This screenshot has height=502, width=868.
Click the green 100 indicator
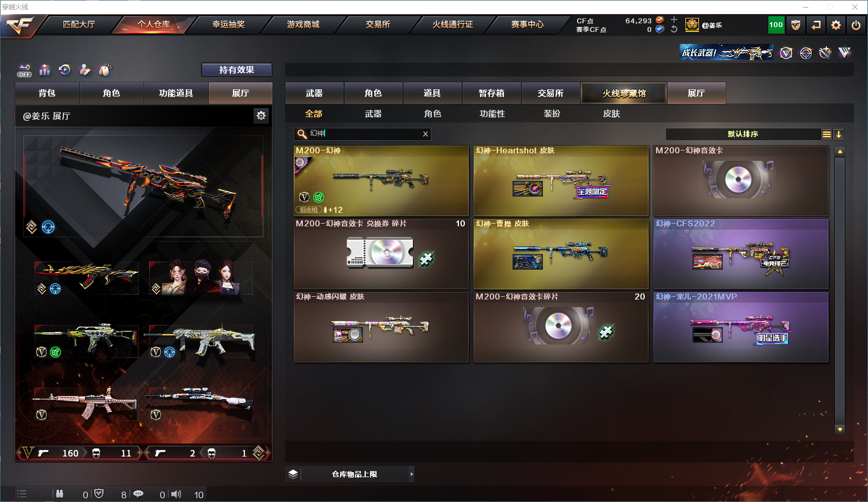pyautogui.click(x=776, y=25)
